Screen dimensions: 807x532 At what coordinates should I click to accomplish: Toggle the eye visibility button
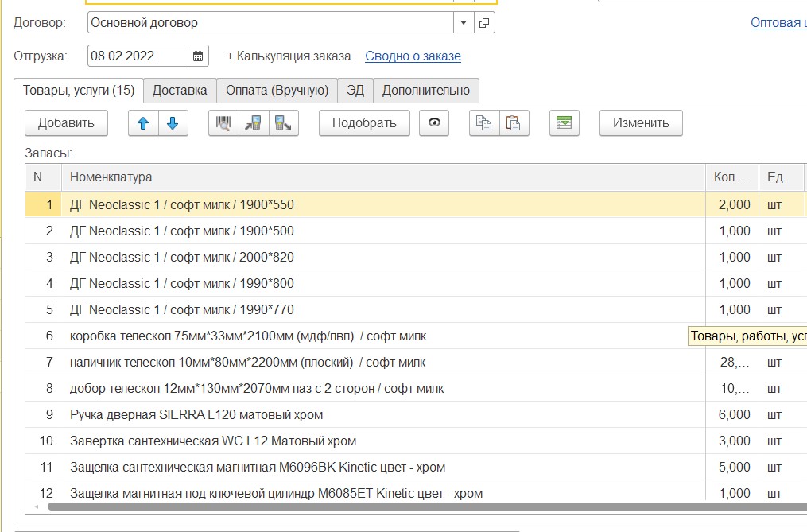point(434,123)
